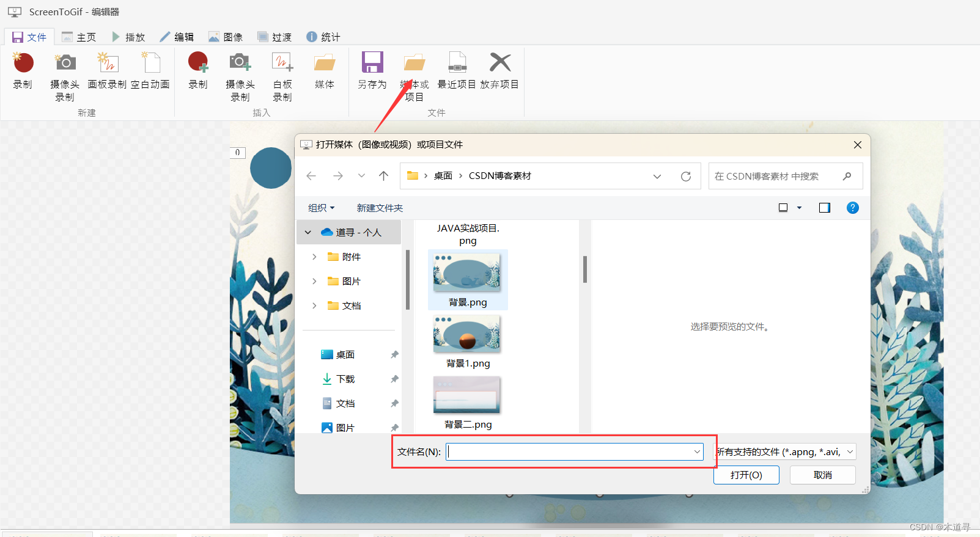Expand the address bar history dropdown

pyautogui.click(x=657, y=177)
